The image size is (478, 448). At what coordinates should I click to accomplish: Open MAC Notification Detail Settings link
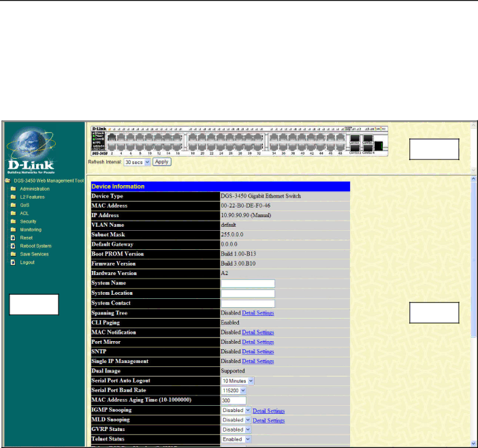[x=258, y=332]
